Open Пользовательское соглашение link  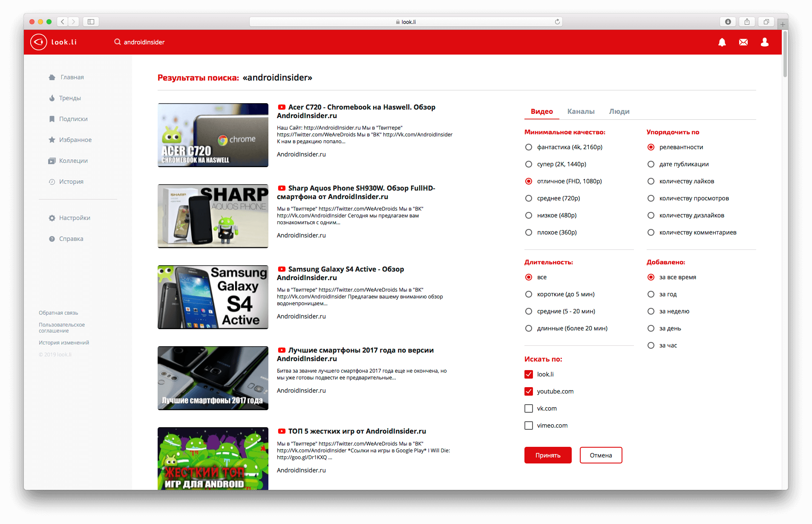[62, 328]
